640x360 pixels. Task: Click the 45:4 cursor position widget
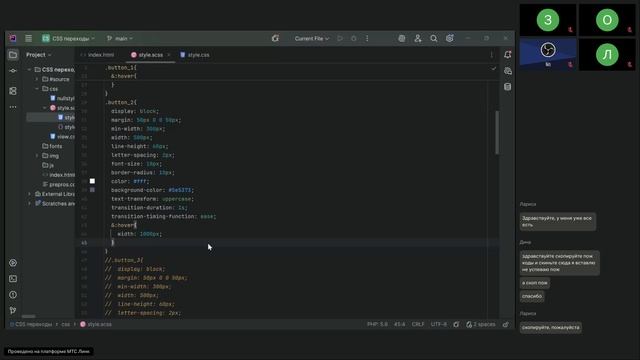(x=400, y=324)
